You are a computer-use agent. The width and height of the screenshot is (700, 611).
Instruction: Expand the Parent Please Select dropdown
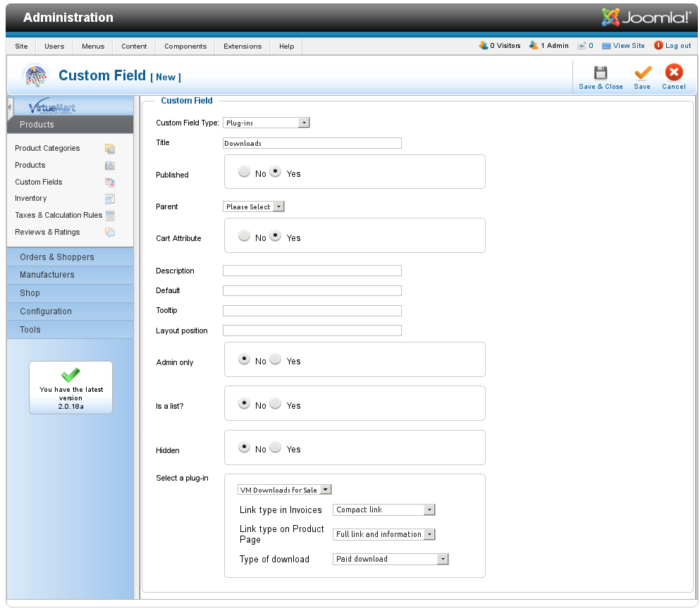(x=254, y=207)
